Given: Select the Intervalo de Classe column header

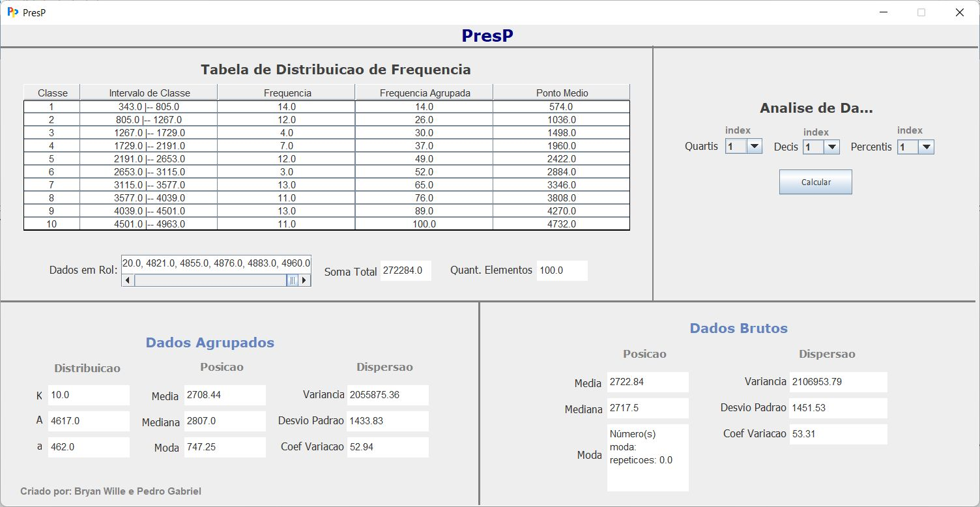Looking at the screenshot, I should (x=149, y=91).
